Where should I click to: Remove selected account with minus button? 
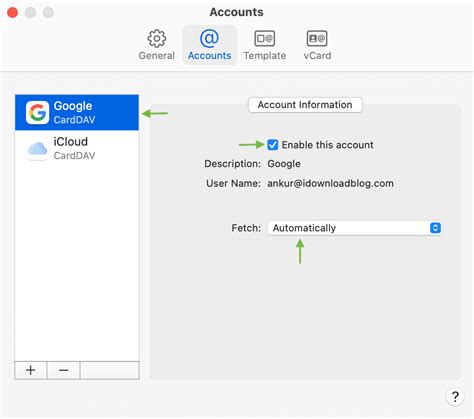[63, 370]
